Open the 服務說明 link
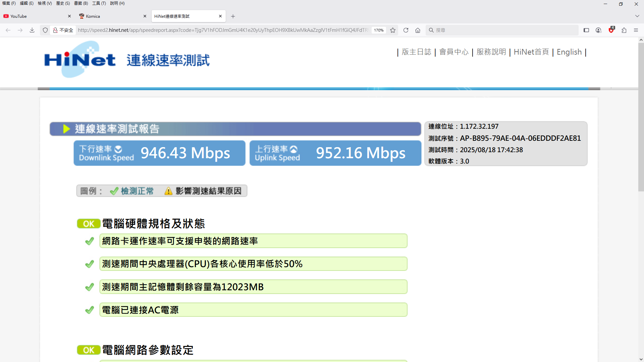This screenshot has width=644, height=362. pyautogui.click(x=491, y=52)
